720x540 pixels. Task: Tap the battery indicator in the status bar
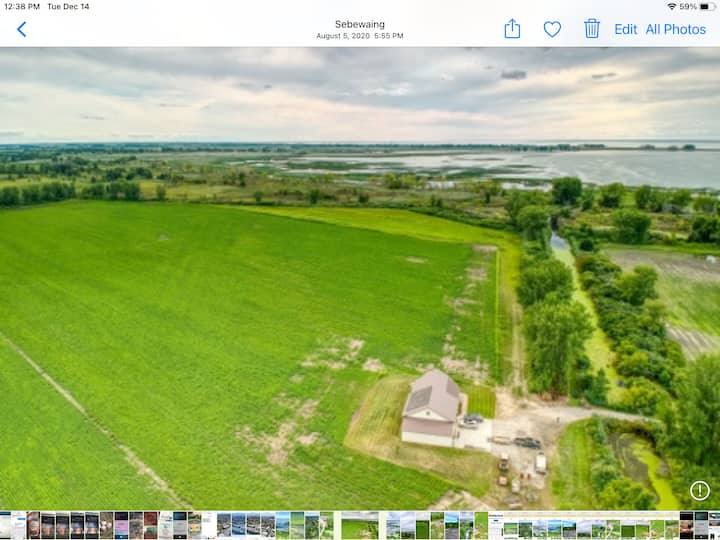pyautogui.click(x=708, y=6)
